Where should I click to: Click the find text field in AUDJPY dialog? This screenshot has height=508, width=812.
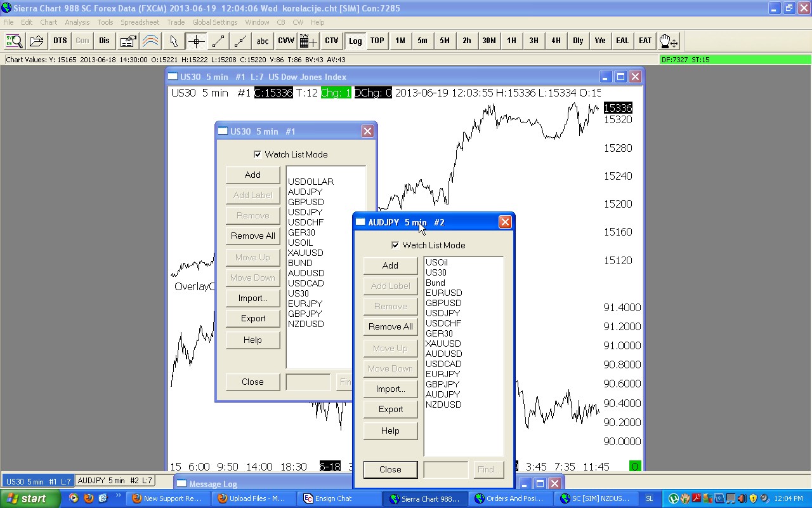(x=446, y=470)
